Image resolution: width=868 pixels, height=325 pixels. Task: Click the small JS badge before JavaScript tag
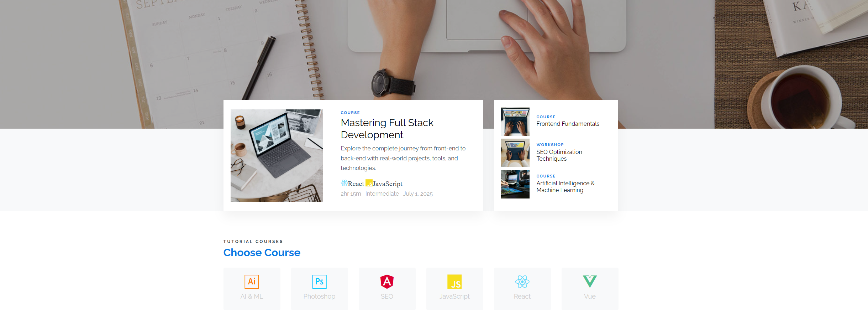pyautogui.click(x=369, y=183)
